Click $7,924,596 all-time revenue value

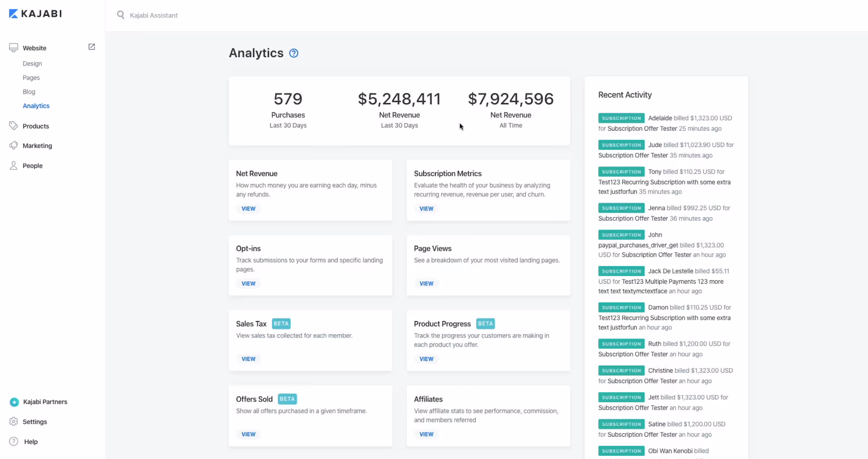click(511, 99)
